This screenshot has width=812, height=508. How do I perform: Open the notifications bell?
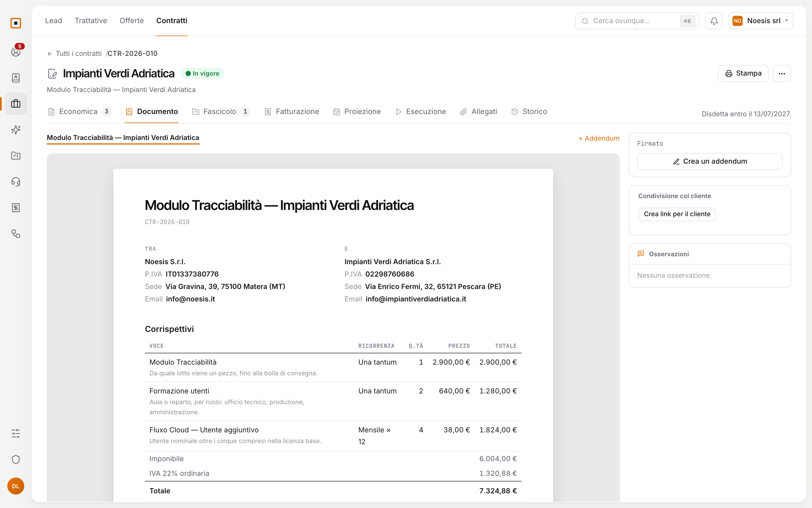(x=714, y=21)
